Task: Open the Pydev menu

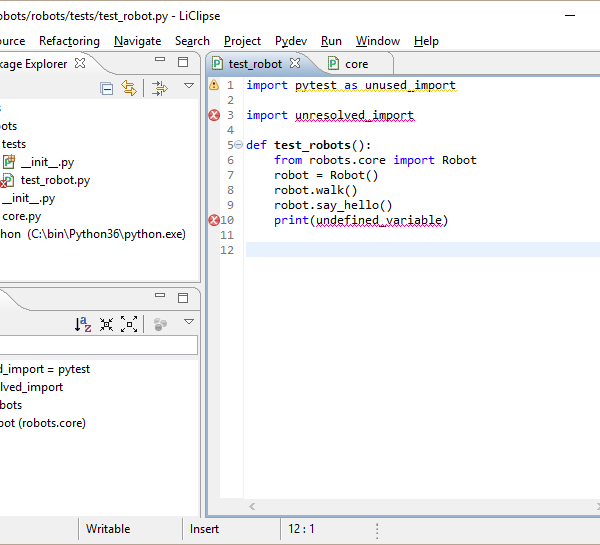Action: pos(291,41)
